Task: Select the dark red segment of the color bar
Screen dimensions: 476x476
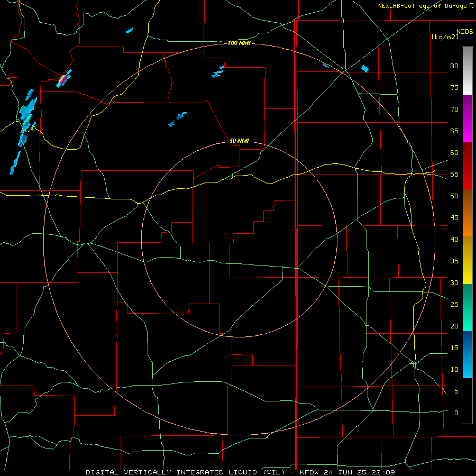Action: [x=467, y=166]
